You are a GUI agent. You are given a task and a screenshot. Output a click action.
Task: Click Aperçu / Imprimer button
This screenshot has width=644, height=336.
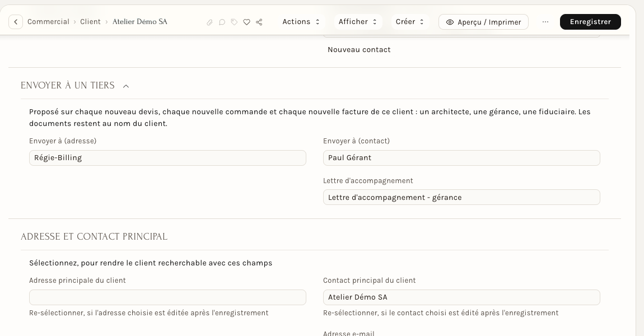tap(483, 22)
